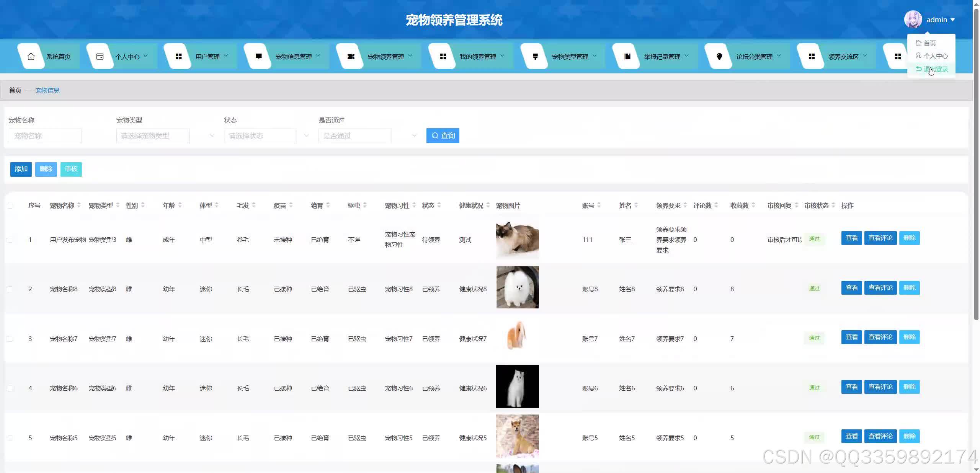Open 用户管理 via its grid icon
This screenshot has width=980, height=473.
178,56
